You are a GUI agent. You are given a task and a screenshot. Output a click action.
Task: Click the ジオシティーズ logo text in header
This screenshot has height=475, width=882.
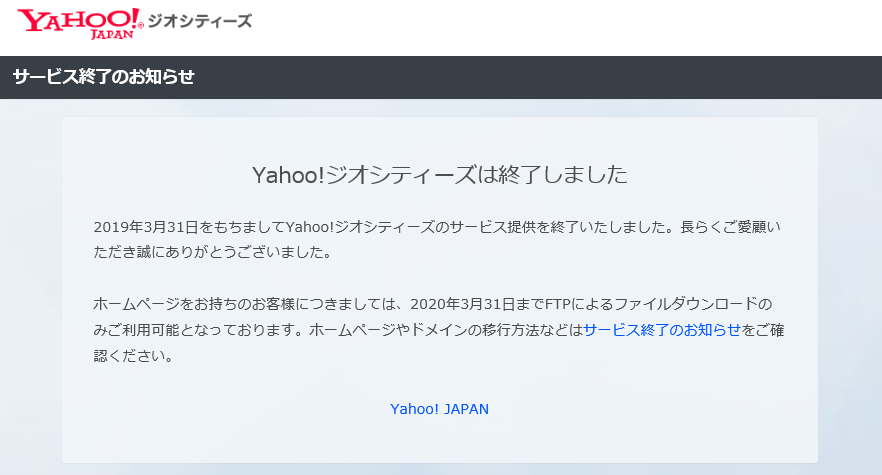[199, 21]
